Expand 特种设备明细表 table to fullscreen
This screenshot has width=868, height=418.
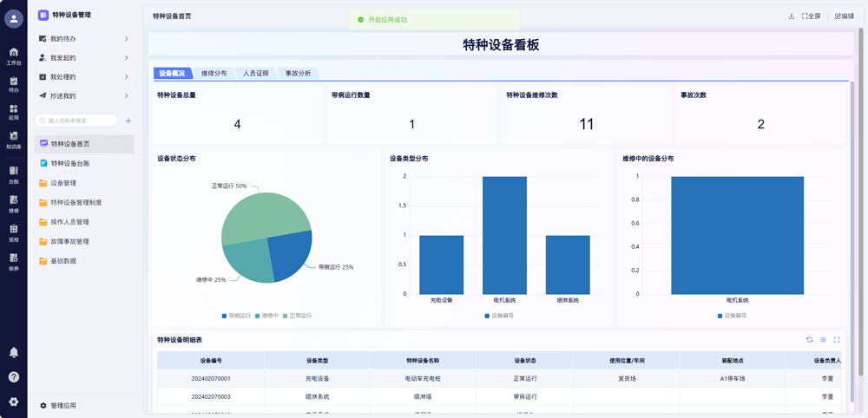pos(837,340)
